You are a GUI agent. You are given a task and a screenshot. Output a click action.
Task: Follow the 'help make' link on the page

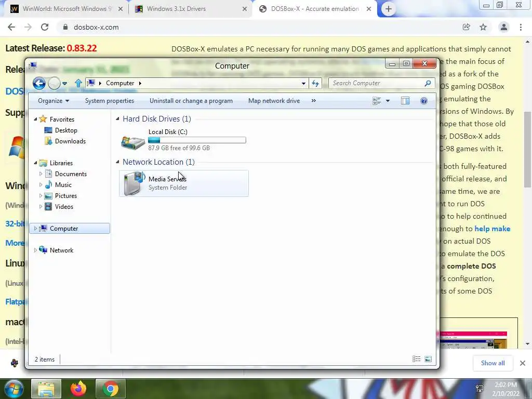click(493, 229)
